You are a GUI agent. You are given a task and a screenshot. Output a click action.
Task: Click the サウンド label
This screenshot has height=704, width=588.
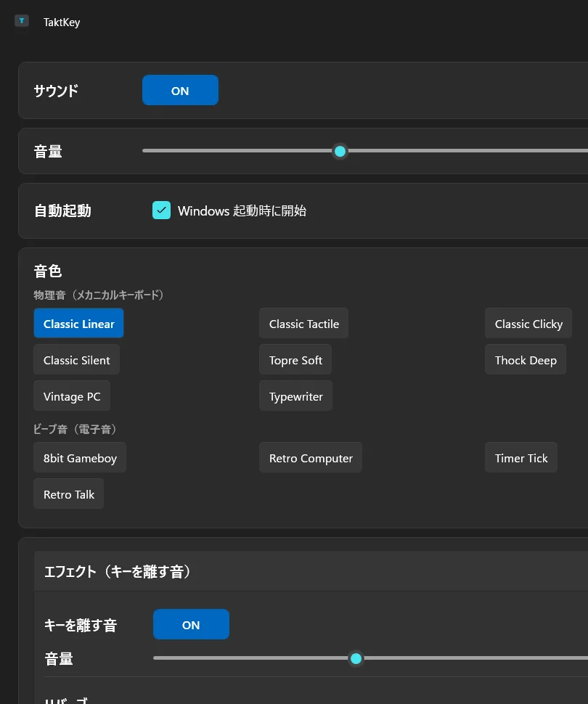(x=56, y=91)
